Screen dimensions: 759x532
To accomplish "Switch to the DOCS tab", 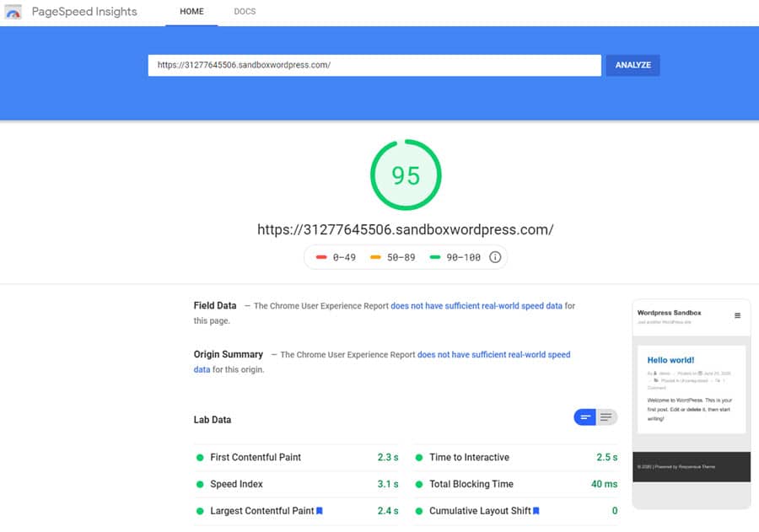I will (245, 12).
